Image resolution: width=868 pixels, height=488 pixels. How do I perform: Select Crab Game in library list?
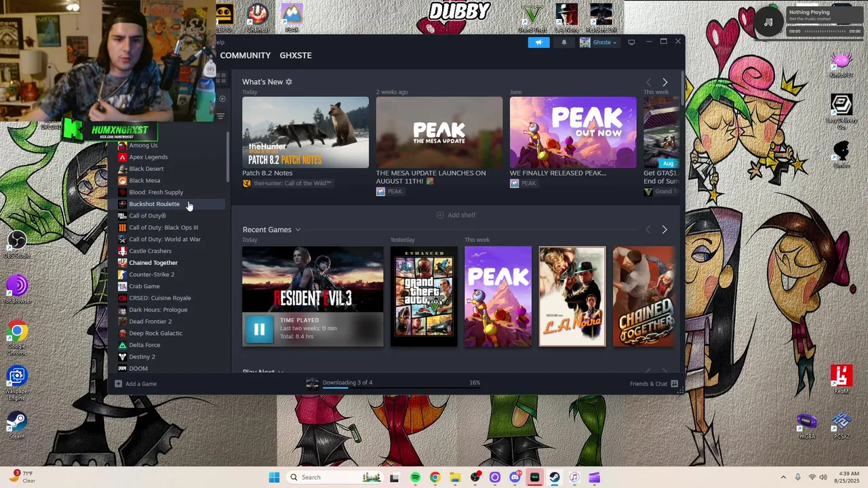[144, 286]
